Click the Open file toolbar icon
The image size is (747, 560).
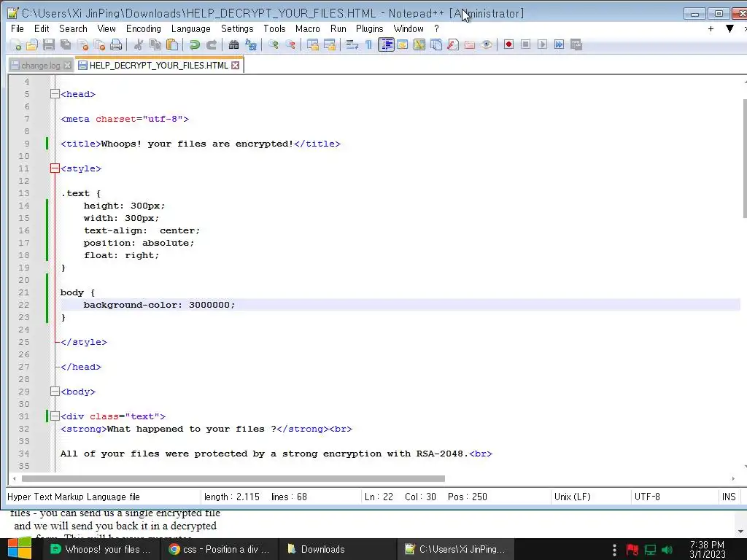(x=32, y=44)
